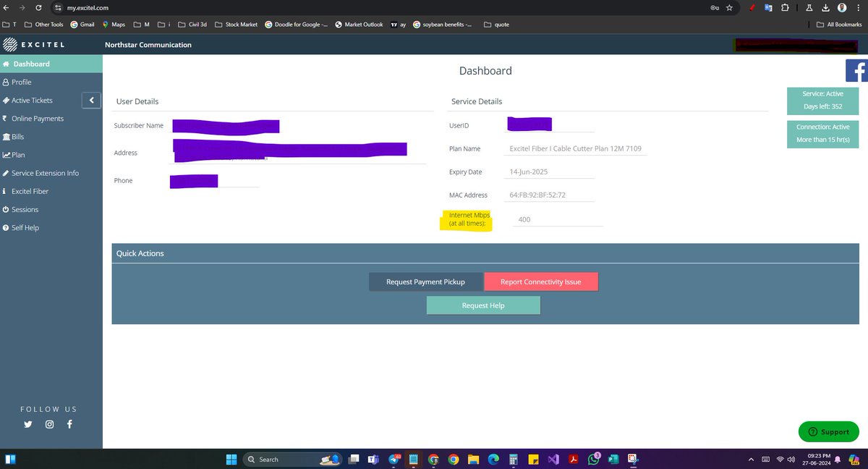Open the Profile page in sidebar

[x=51, y=83]
